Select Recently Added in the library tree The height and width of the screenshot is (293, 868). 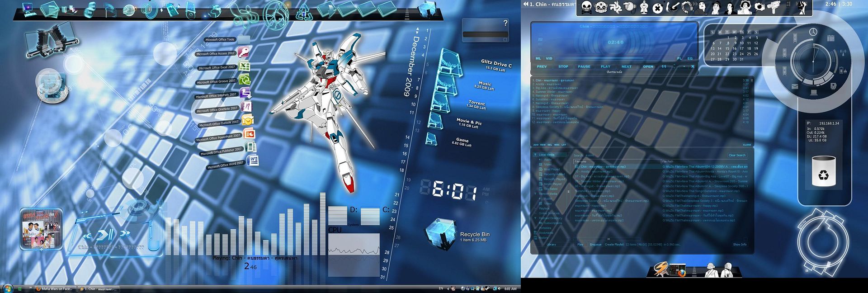[x=554, y=174]
